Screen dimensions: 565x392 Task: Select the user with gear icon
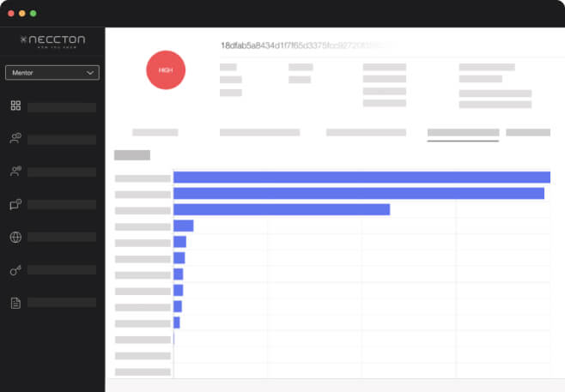(15, 171)
